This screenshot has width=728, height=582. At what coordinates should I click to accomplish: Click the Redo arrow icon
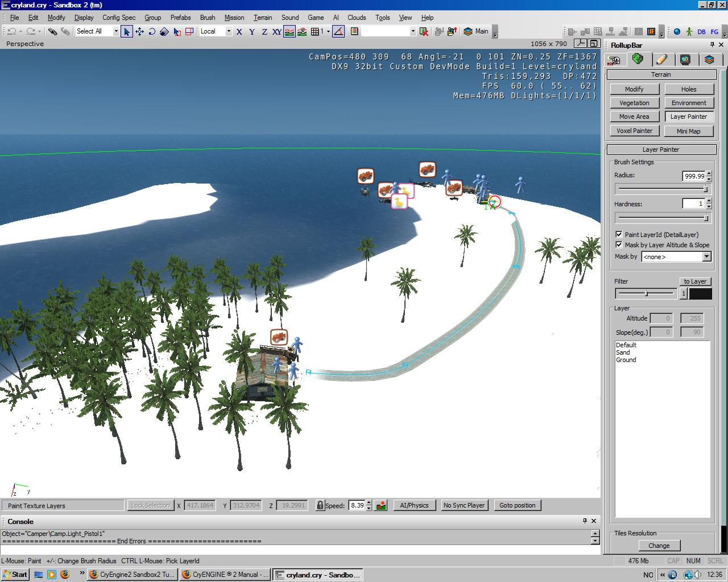[x=31, y=31]
